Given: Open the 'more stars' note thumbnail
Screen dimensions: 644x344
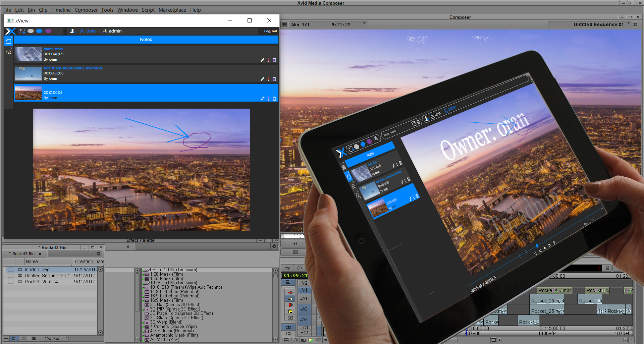Looking at the screenshot, I should 28,54.
